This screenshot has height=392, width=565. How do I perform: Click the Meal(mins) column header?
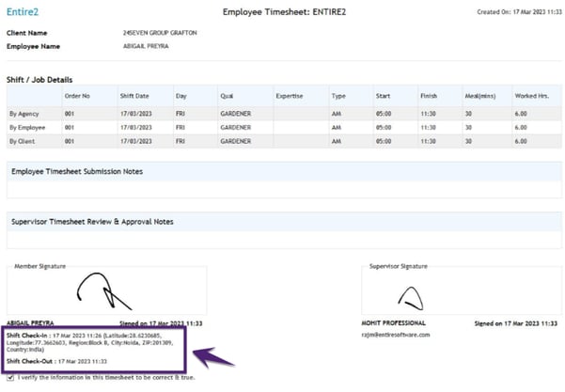(482, 96)
